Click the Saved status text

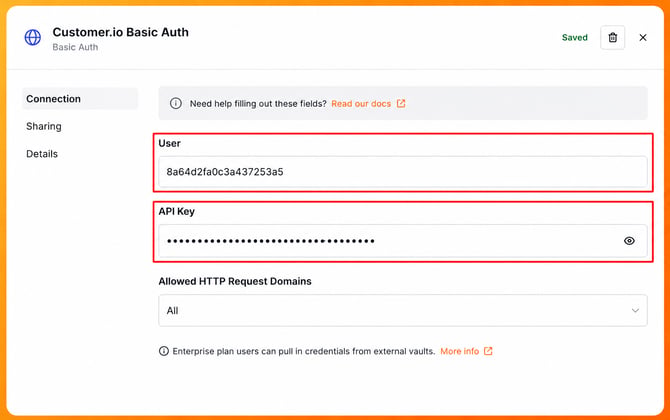tap(575, 38)
